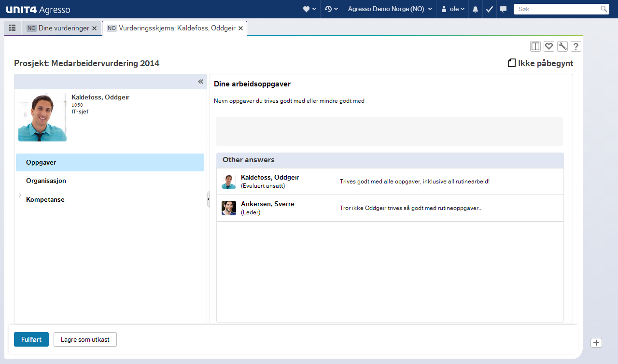618x364 pixels.
Task: Toggle split-screen layout icon
Action: [535, 46]
